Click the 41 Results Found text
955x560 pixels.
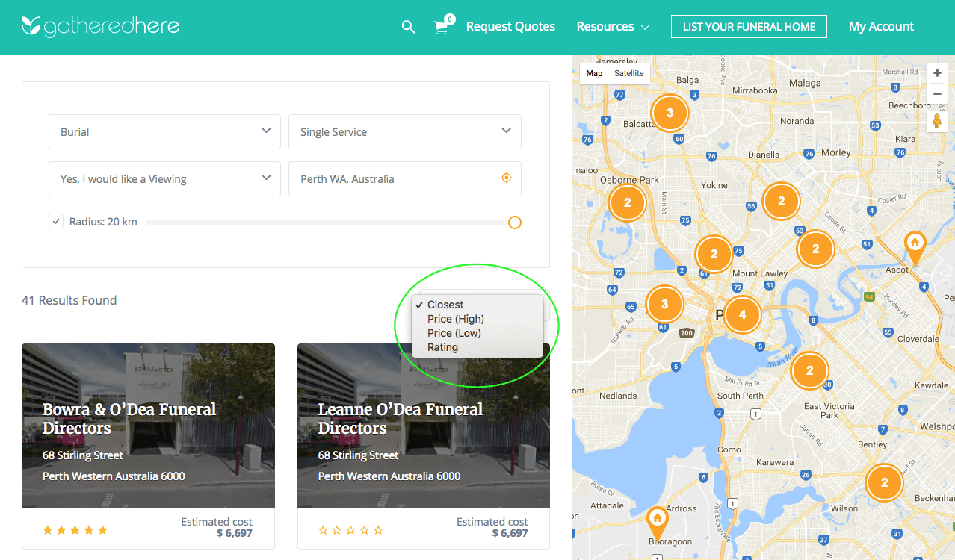69,300
